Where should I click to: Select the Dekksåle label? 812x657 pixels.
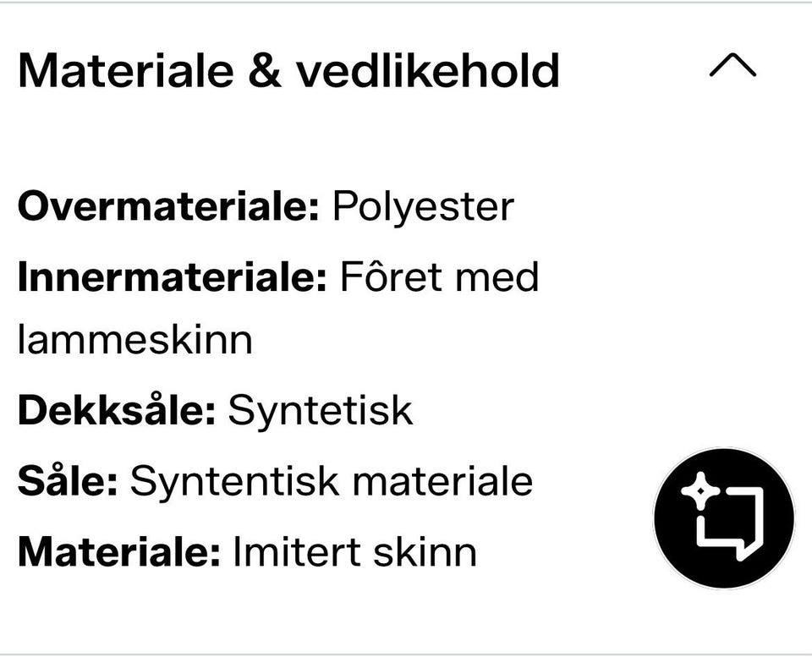click(x=117, y=409)
